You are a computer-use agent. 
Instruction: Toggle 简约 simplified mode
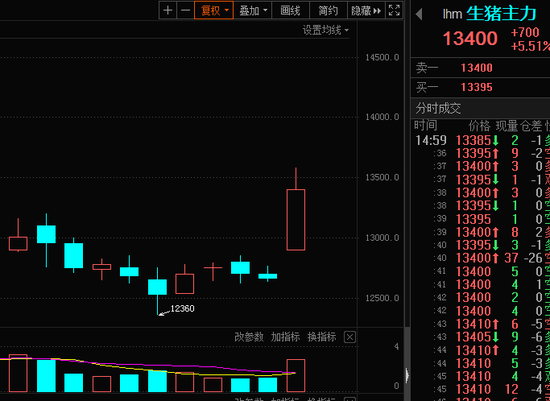point(328,11)
